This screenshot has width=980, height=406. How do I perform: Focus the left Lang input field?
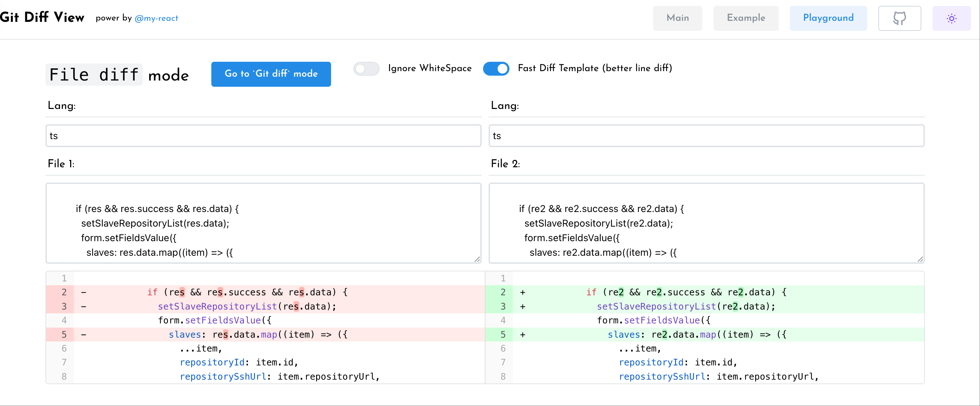(x=263, y=136)
